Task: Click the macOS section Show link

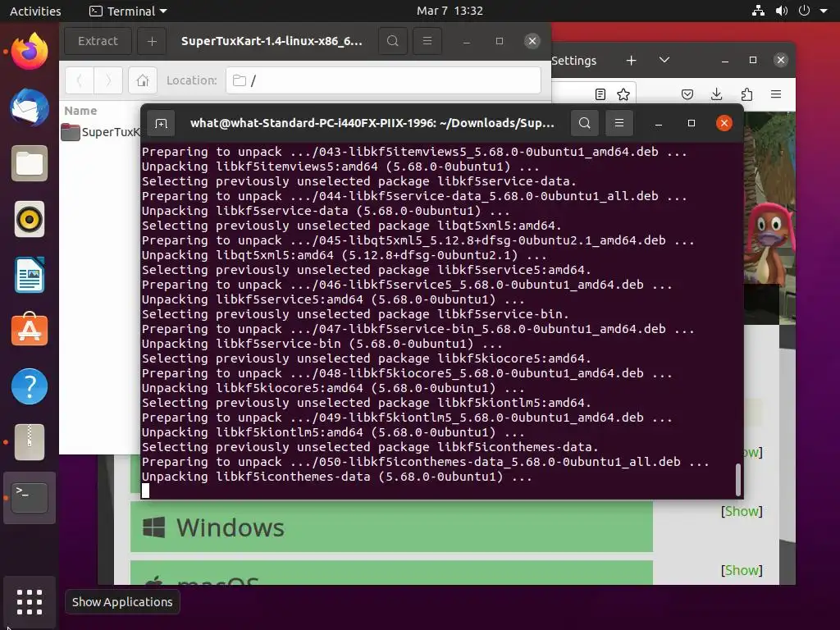Action: 742,571
